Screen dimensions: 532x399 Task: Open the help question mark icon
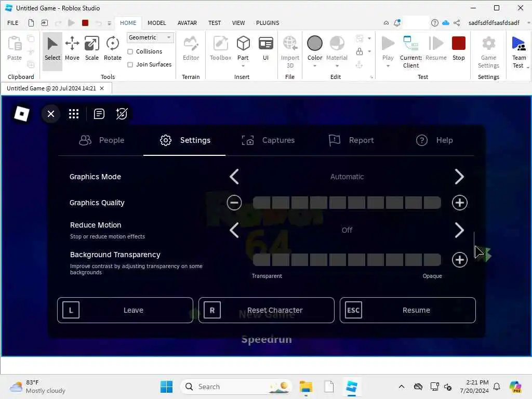(435, 23)
